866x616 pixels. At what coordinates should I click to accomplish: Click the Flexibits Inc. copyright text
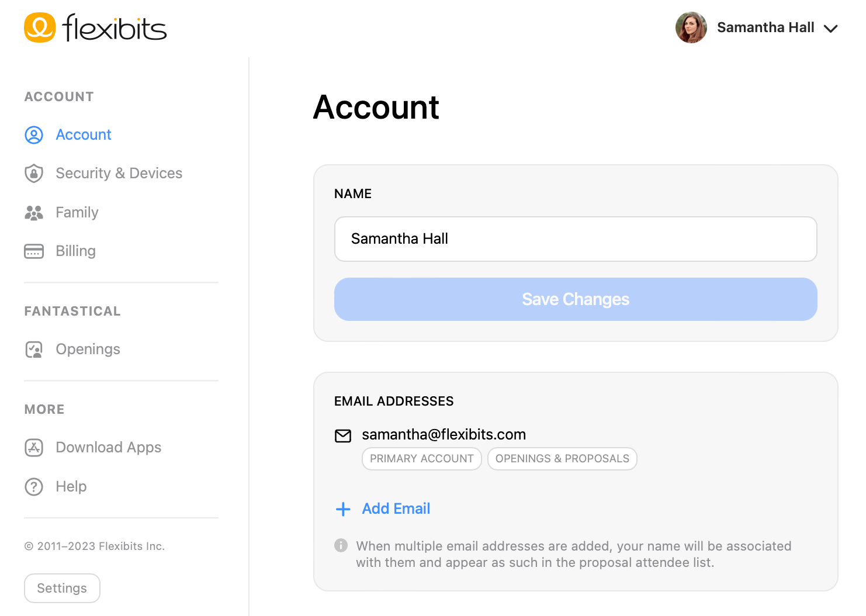click(x=95, y=546)
